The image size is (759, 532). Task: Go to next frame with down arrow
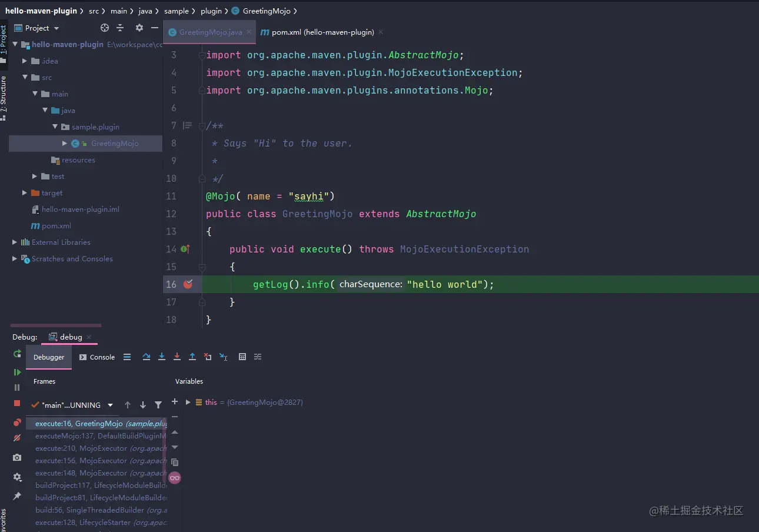point(143,405)
